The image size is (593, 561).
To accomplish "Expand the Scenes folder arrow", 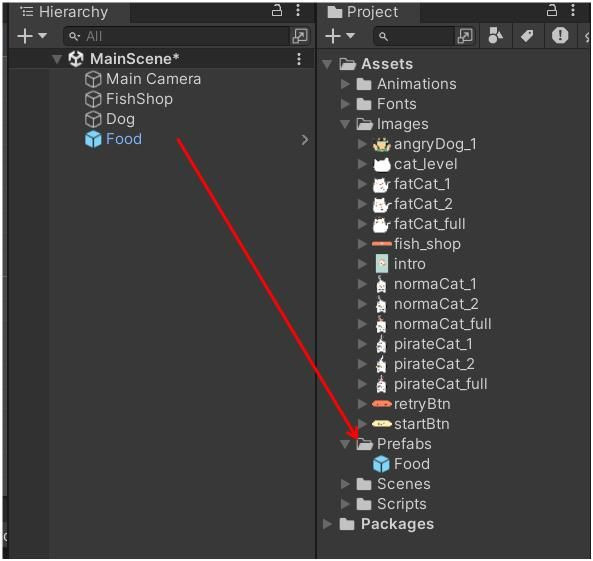I will coord(345,484).
